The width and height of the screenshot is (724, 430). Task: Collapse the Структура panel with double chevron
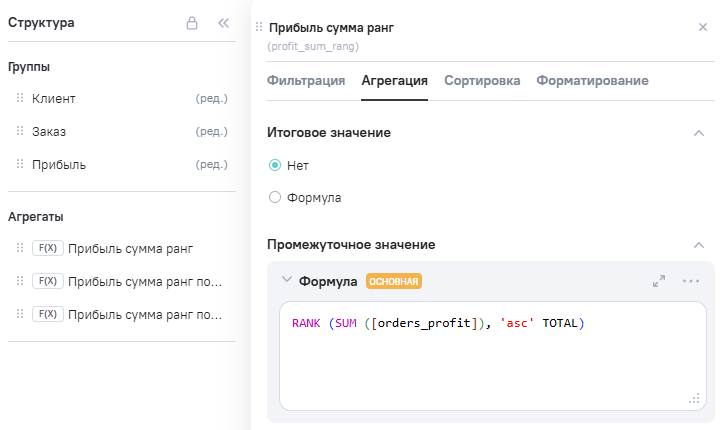coord(223,23)
